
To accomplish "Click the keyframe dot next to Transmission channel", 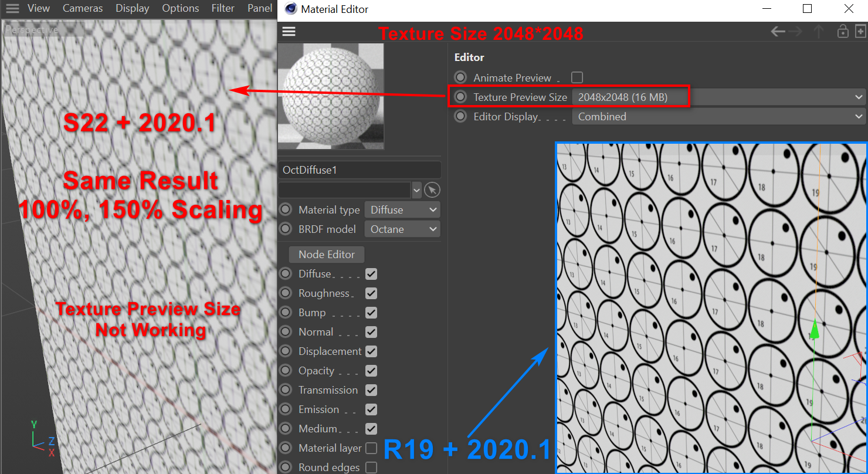I will [286, 390].
